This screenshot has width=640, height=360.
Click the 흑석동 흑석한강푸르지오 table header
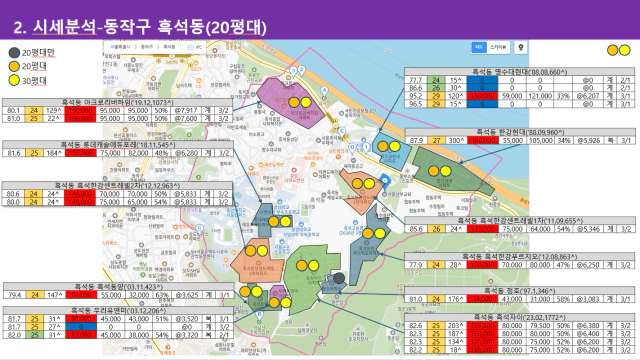pyautogui.click(x=520, y=257)
